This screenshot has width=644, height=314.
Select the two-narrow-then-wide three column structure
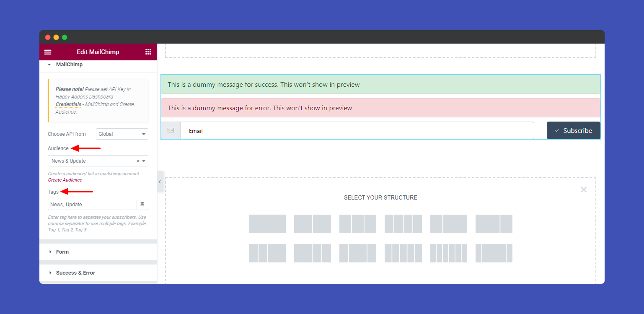(267, 253)
